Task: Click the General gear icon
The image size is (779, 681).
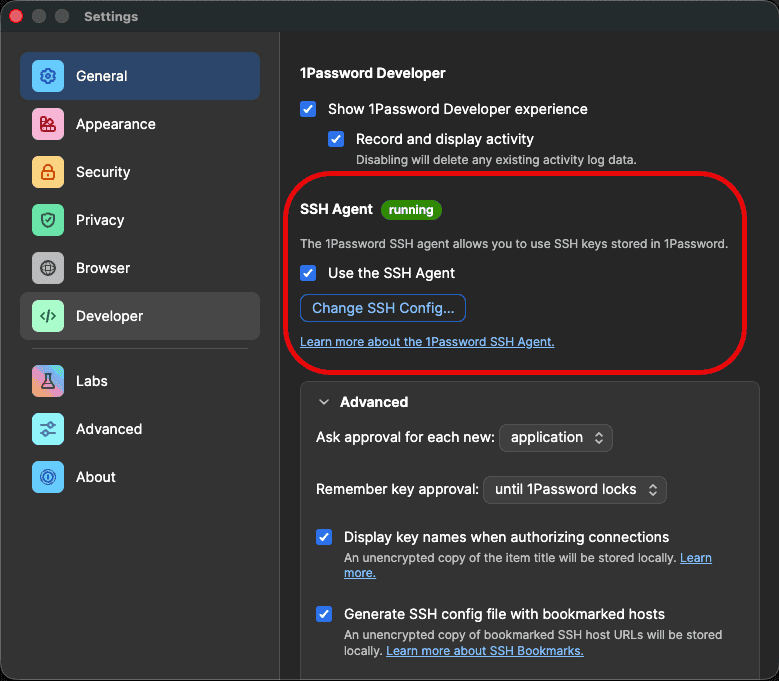Action: (x=48, y=76)
